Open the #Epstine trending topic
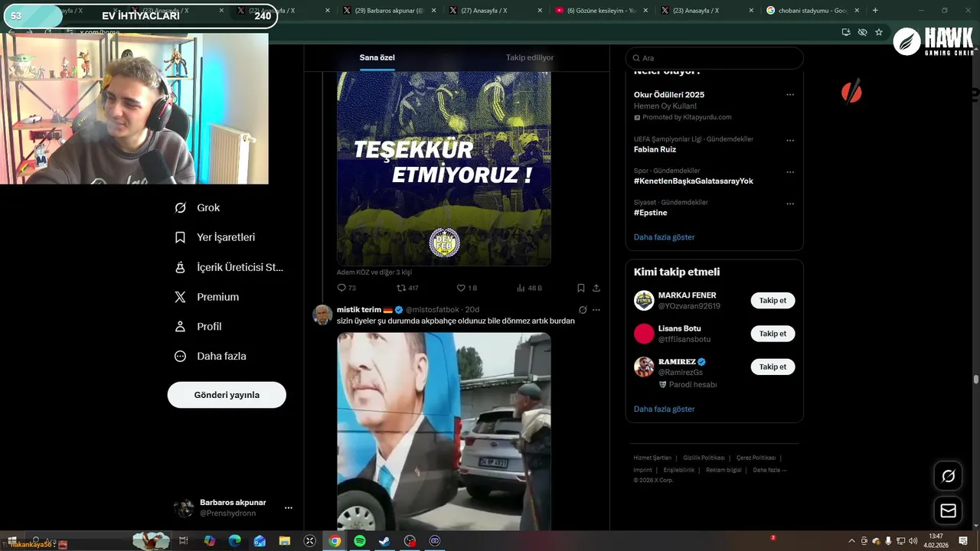The height and width of the screenshot is (551, 980). (650, 213)
